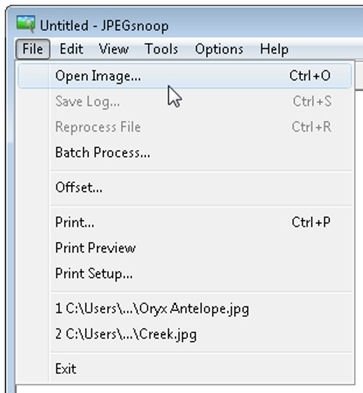Open the Help menu
The image size is (363, 393).
[274, 49]
